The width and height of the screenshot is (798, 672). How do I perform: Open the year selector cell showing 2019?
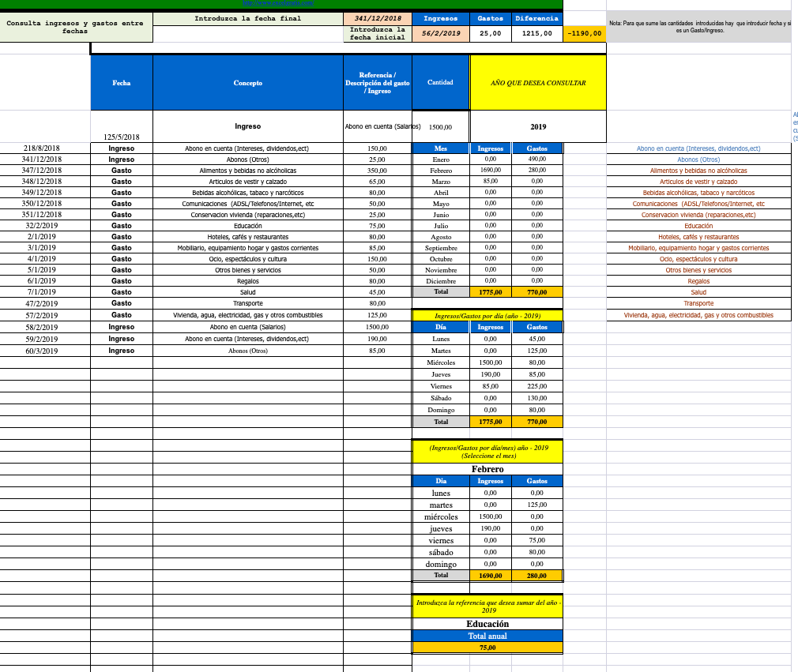537,126
